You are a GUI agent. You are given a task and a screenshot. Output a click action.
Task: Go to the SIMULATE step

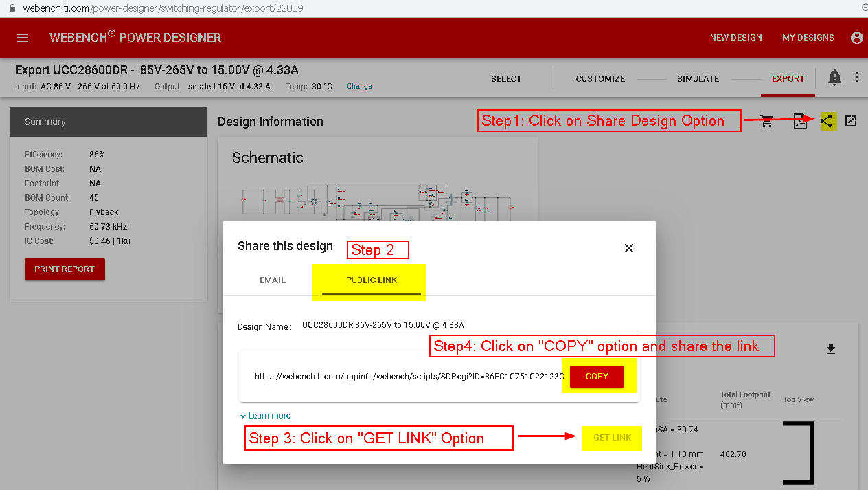(698, 78)
